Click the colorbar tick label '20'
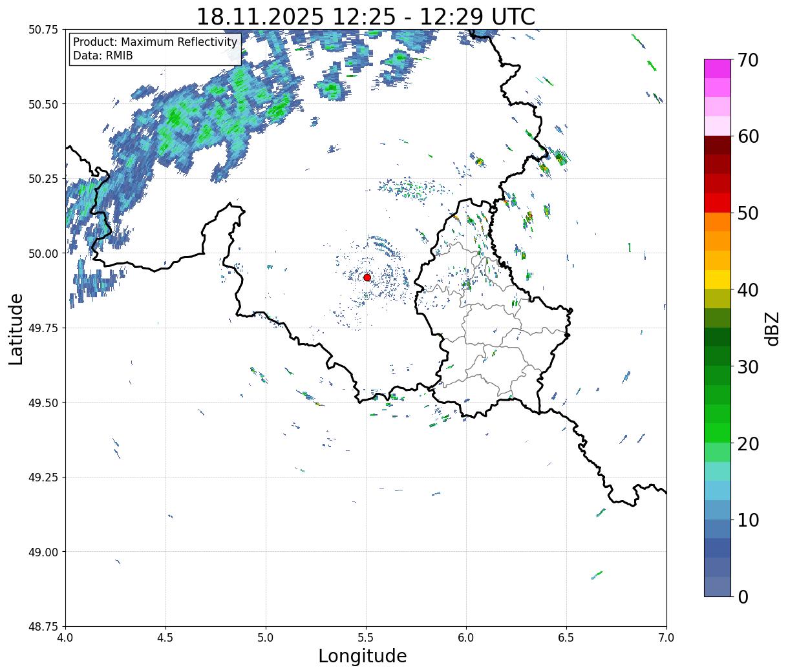The width and height of the screenshot is (788, 672). pos(747,443)
